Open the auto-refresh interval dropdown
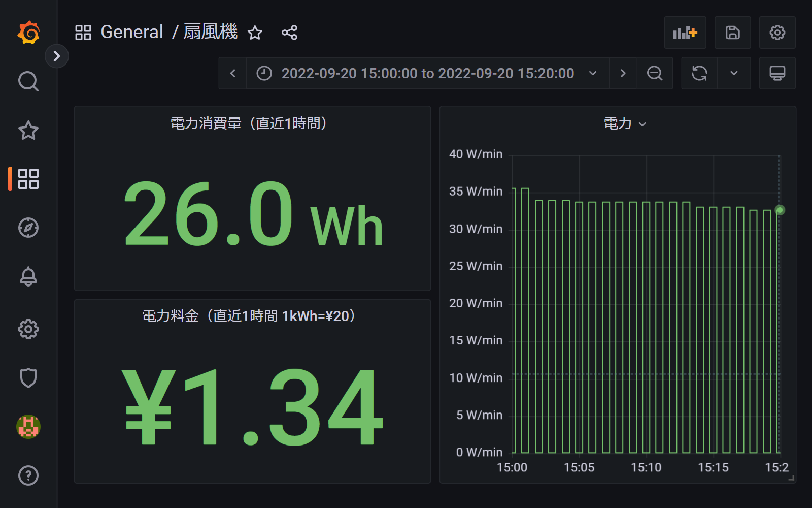The image size is (812, 508). (x=734, y=74)
